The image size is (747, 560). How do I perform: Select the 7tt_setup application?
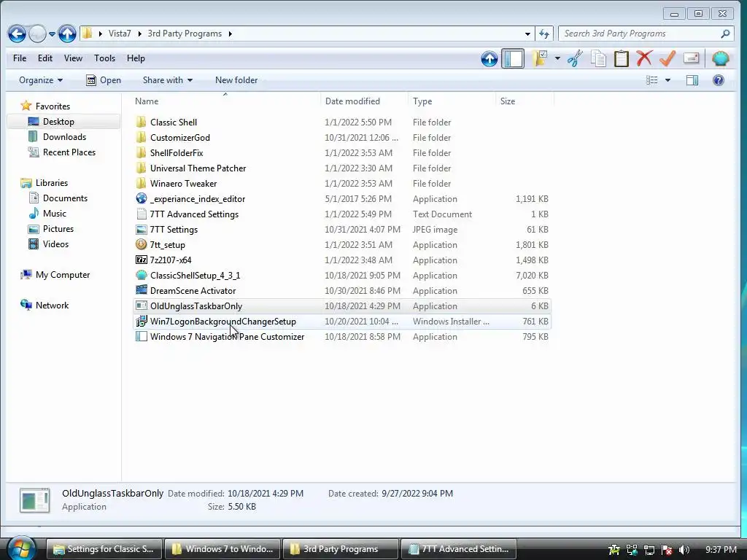point(342,245)
